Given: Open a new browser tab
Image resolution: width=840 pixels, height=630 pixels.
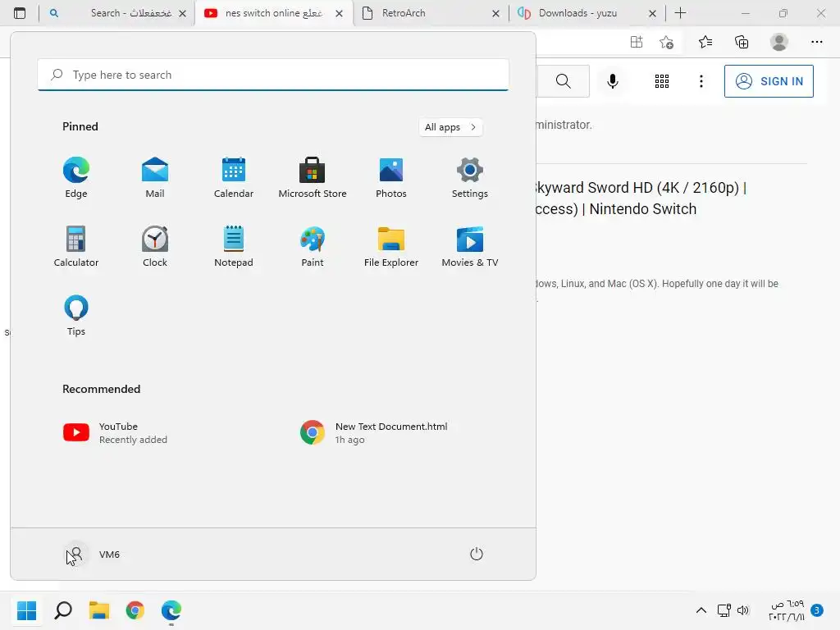Looking at the screenshot, I should [x=680, y=13].
